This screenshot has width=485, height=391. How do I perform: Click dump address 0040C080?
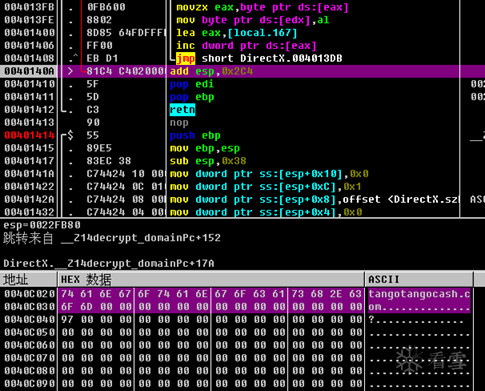(x=29, y=371)
